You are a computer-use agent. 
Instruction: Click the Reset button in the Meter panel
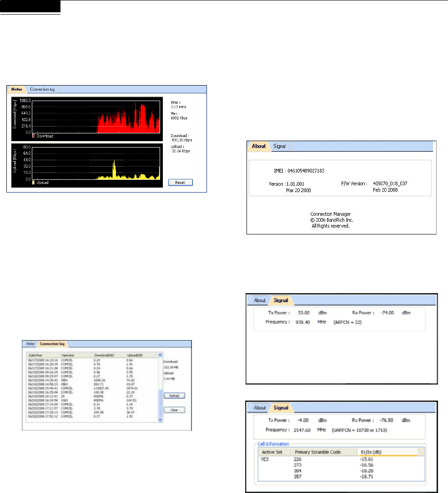(180, 183)
